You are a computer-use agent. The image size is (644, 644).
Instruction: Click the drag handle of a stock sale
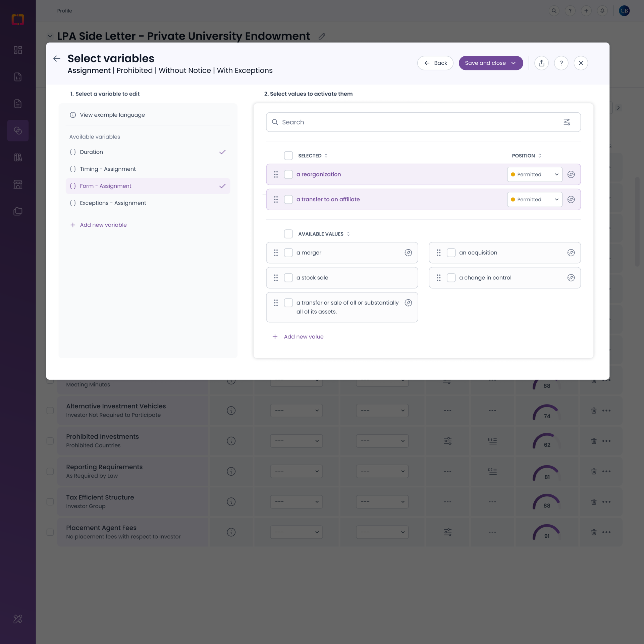click(276, 278)
